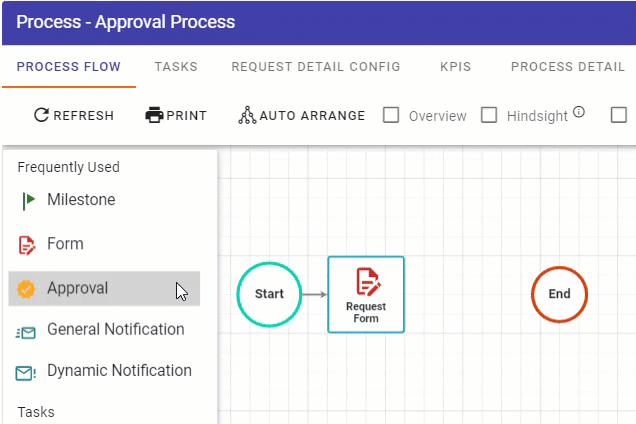Click the printer icon beside Print
Screen dimensions: 636x424
(x=154, y=115)
